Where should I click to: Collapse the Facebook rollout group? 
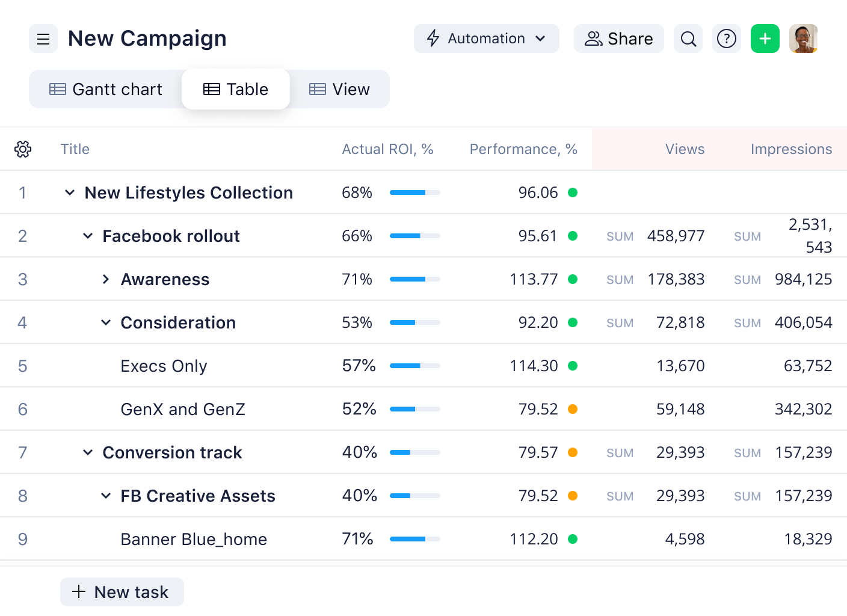click(x=88, y=236)
